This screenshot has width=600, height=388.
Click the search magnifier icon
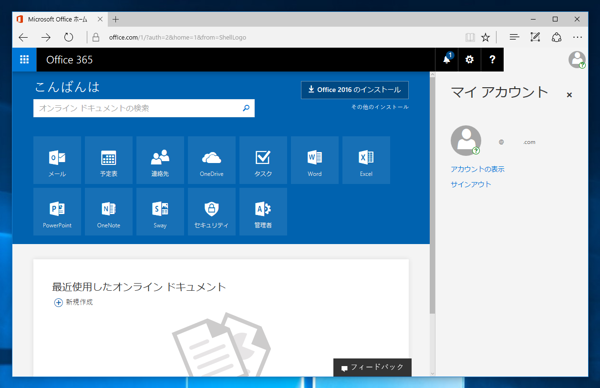[x=246, y=108]
